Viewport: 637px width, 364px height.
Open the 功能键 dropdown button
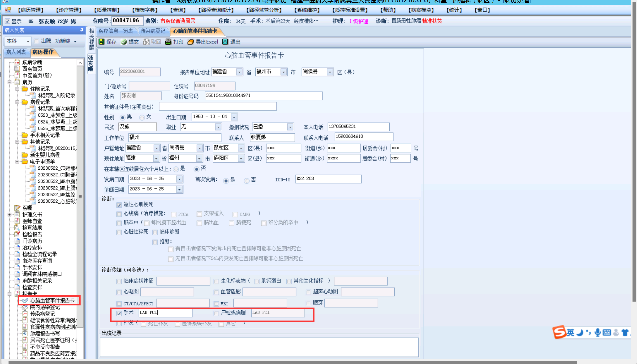[x=65, y=41]
